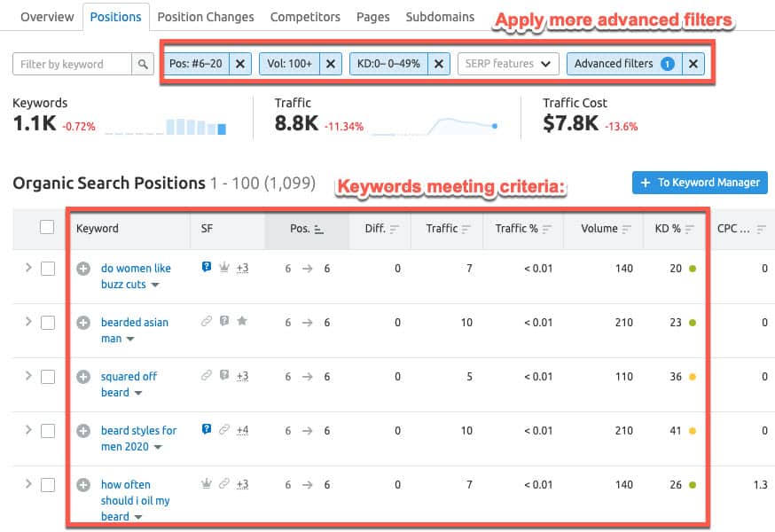Check the checkbox beside "do women like buzz cuts"
Screen dimensions: 775x532
49,268
